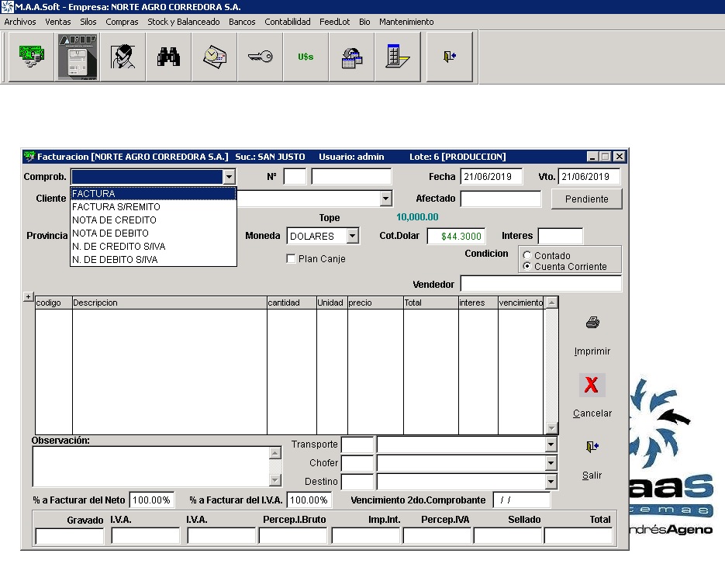Select the Contado radio button
The width and height of the screenshot is (725, 588).
pos(528,255)
